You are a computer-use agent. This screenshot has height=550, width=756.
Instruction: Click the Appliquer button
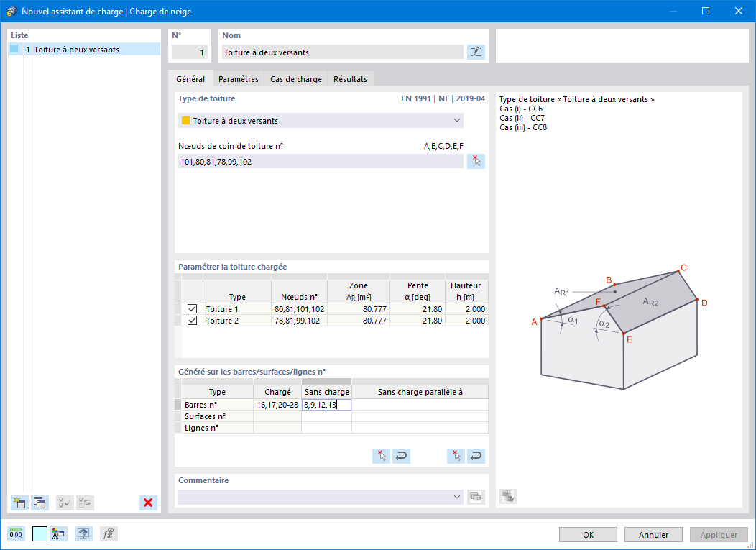719,535
